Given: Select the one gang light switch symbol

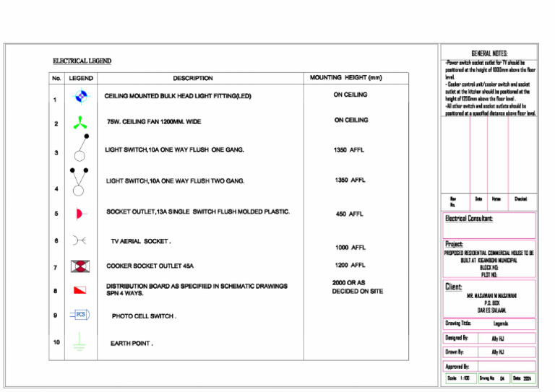Looking at the screenshot, I should pos(82,147).
